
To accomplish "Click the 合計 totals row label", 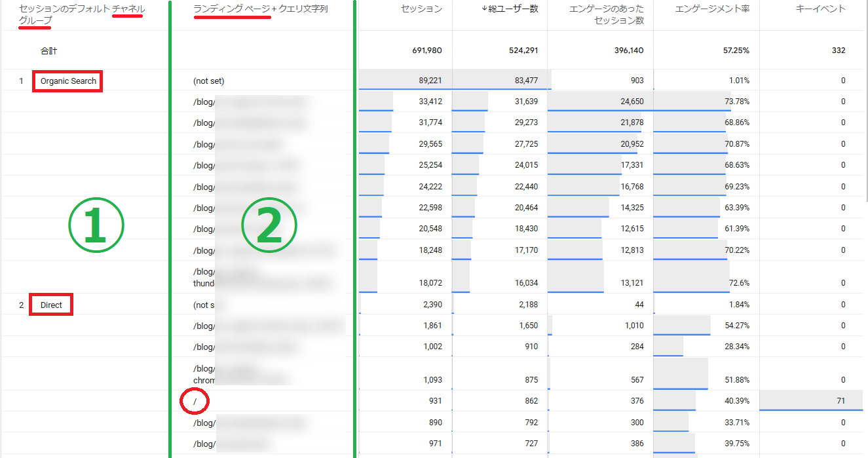I will (49, 50).
